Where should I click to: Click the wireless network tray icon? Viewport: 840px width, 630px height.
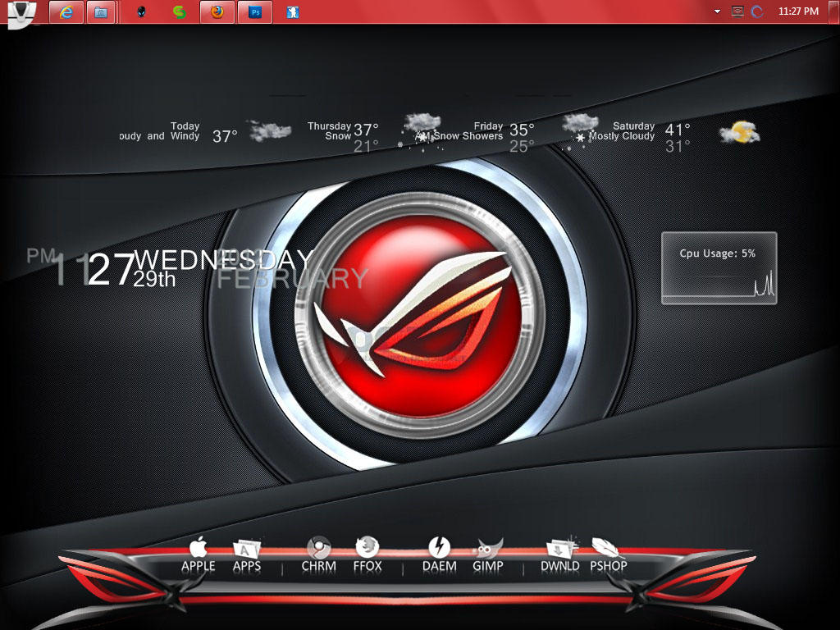pos(737,11)
